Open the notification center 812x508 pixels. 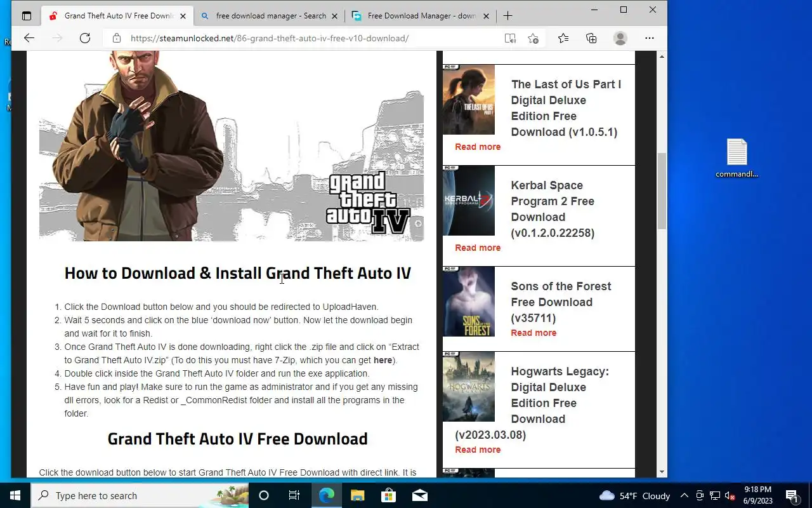(x=792, y=495)
